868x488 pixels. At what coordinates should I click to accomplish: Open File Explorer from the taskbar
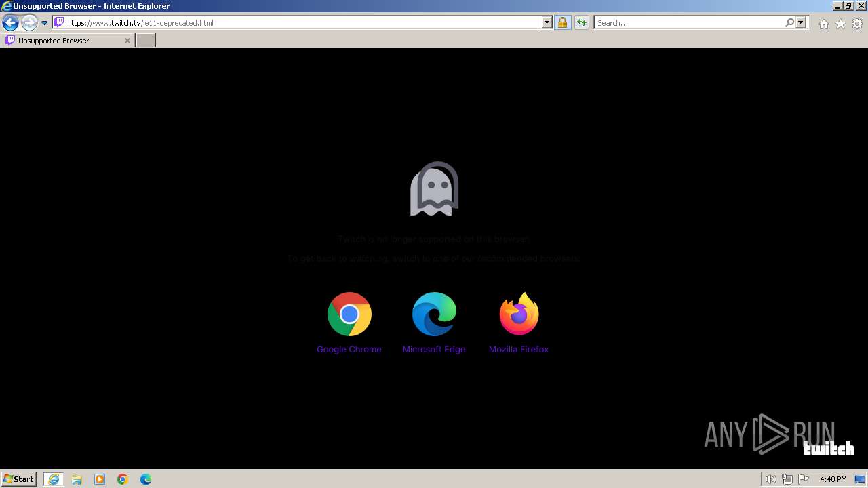77,479
